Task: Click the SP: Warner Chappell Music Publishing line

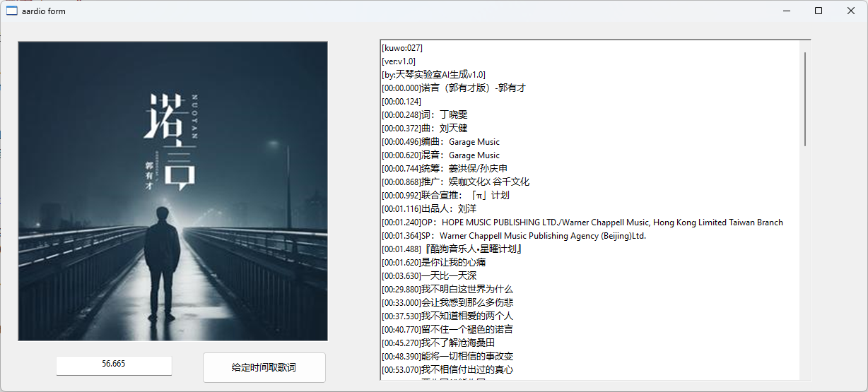Action: click(514, 236)
